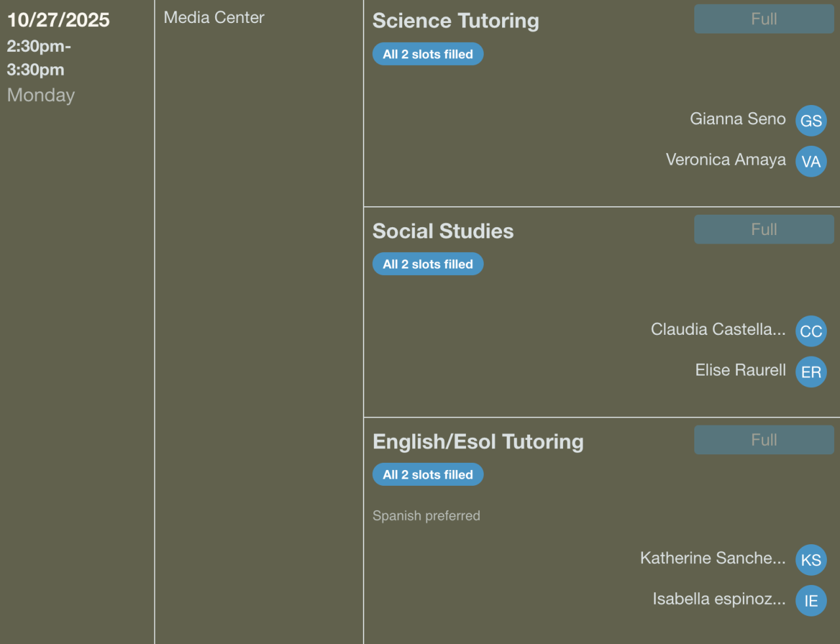Click the 10/27/2025 date label
Viewport: 840px width, 644px height.
pos(58,20)
